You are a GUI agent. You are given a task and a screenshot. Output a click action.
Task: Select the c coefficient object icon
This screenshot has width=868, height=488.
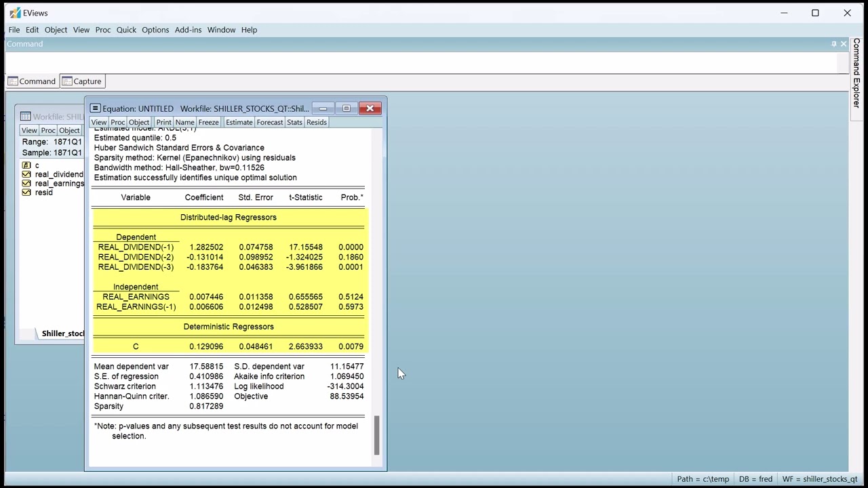tap(26, 165)
